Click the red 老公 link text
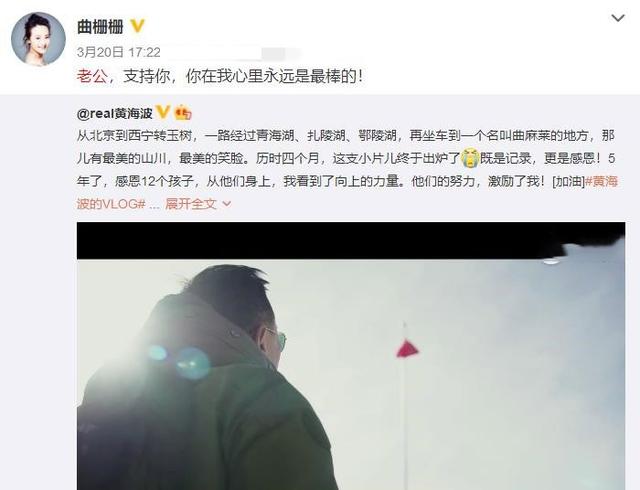Image resolution: width=640 pixels, height=490 pixels. (x=92, y=76)
